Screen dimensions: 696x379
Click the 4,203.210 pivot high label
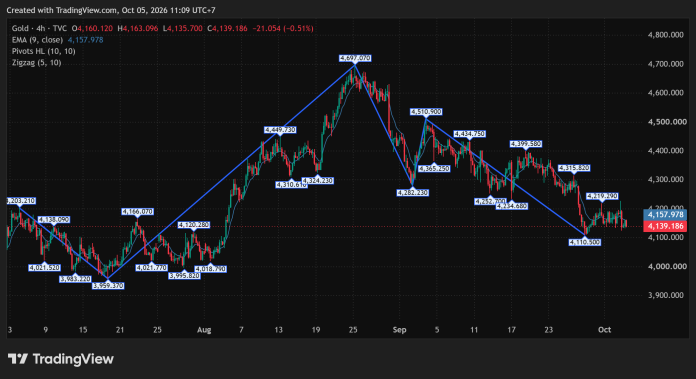pyautogui.click(x=21, y=201)
